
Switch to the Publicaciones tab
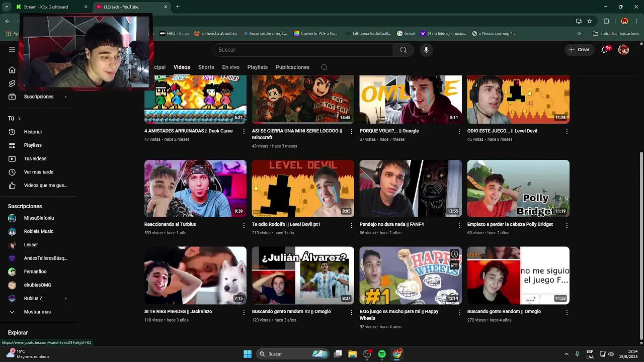point(292,67)
